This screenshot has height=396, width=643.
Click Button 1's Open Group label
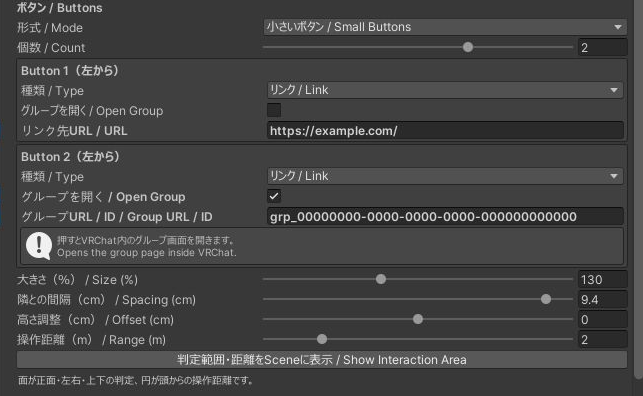[92, 111]
